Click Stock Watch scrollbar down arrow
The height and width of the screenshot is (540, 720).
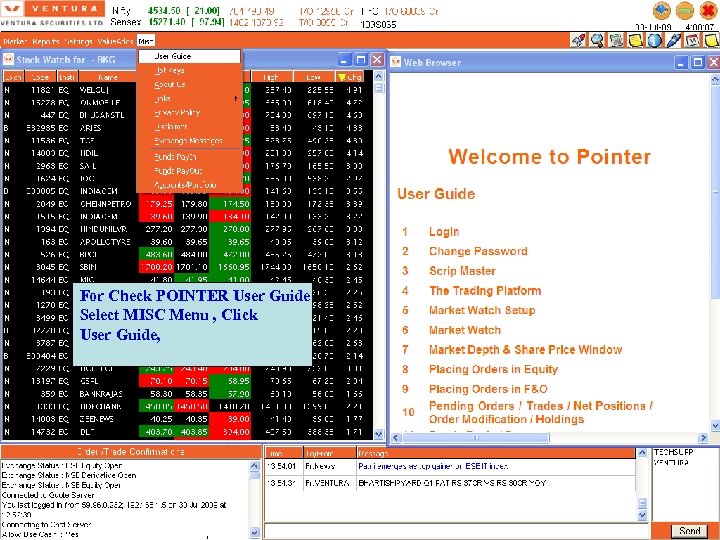[378, 433]
